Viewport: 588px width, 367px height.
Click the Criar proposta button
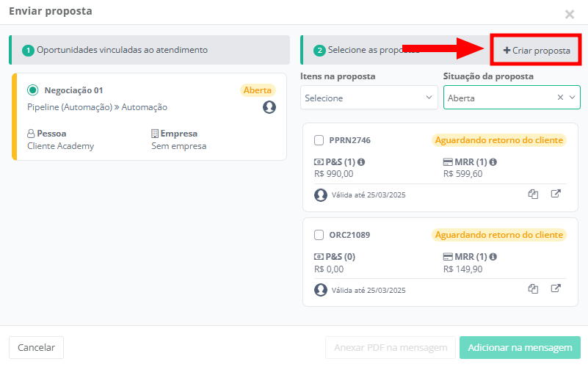[x=537, y=50]
